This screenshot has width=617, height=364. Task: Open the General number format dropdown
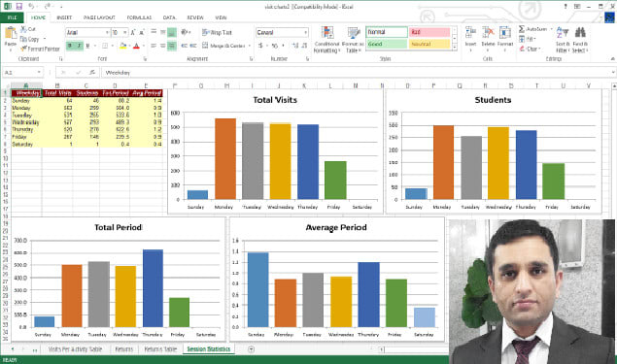[305, 32]
